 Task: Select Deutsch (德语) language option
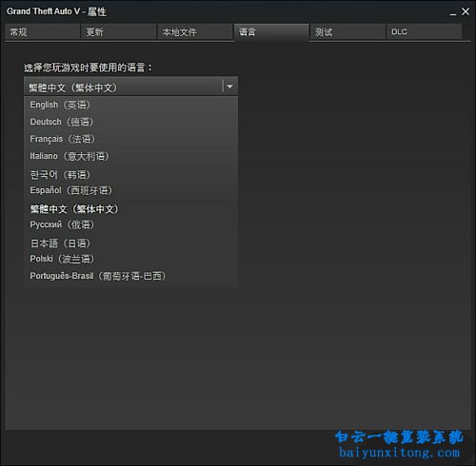point(130,122)
